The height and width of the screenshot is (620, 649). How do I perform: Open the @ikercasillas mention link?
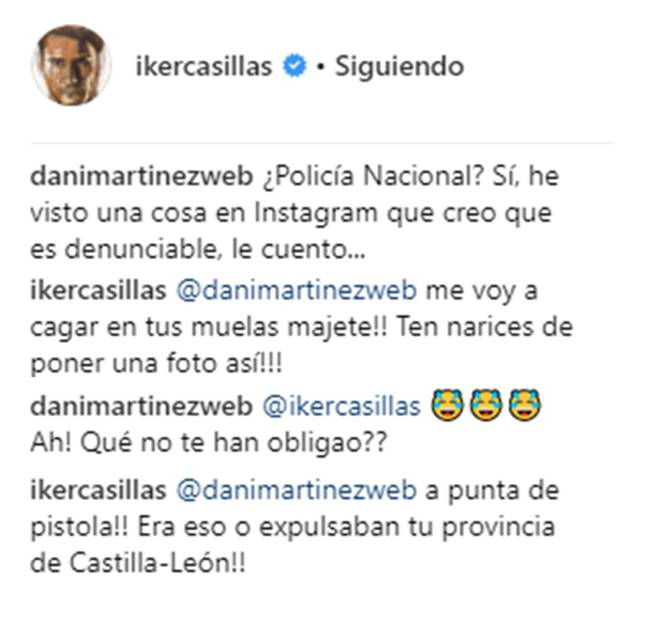point(341,407)
